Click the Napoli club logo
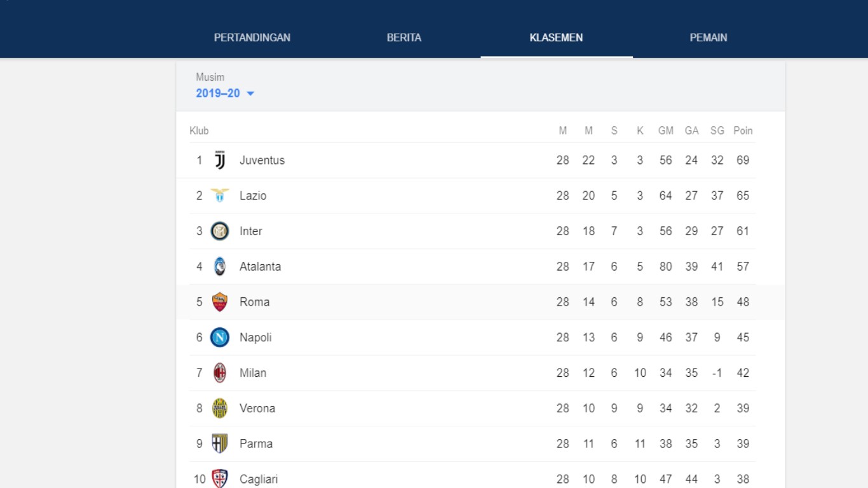The image size is (868, 488). (220, 337)
